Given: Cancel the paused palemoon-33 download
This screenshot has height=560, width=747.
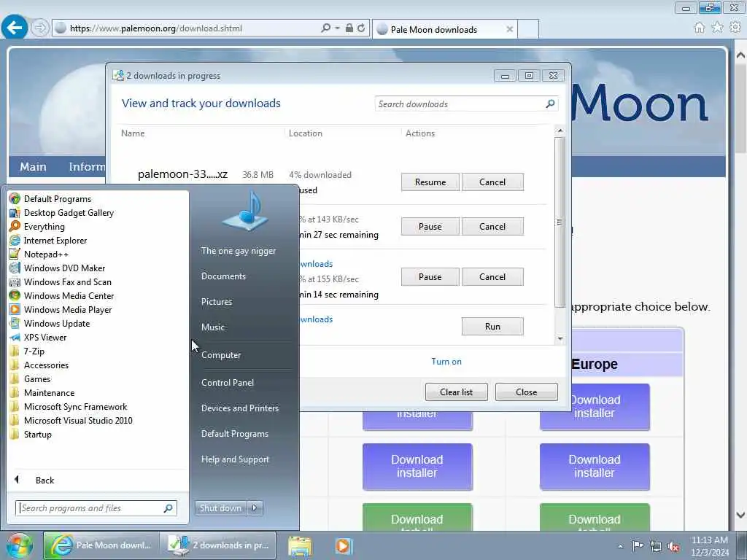Looking at the screenshot, I should point(492,182).
